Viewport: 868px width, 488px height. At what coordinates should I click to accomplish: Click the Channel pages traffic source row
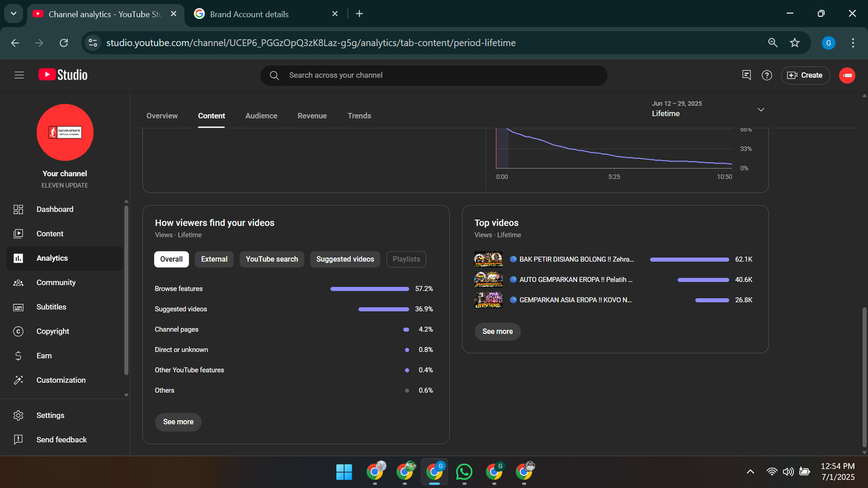[294, 330]
